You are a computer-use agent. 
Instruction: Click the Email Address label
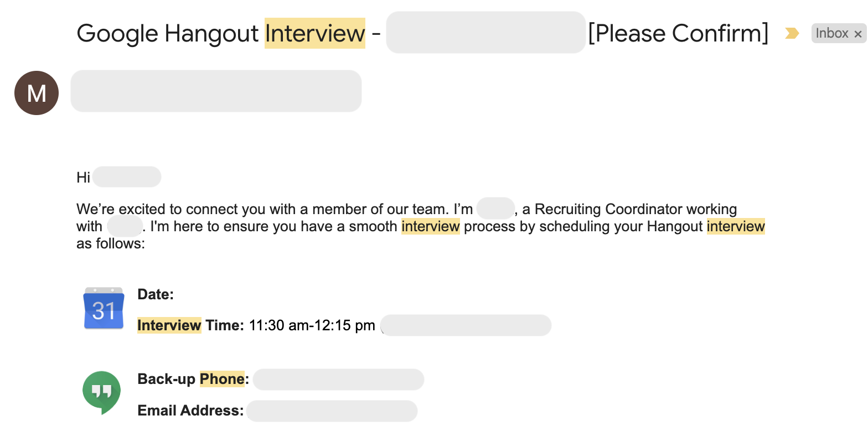[x=190, y=411]
